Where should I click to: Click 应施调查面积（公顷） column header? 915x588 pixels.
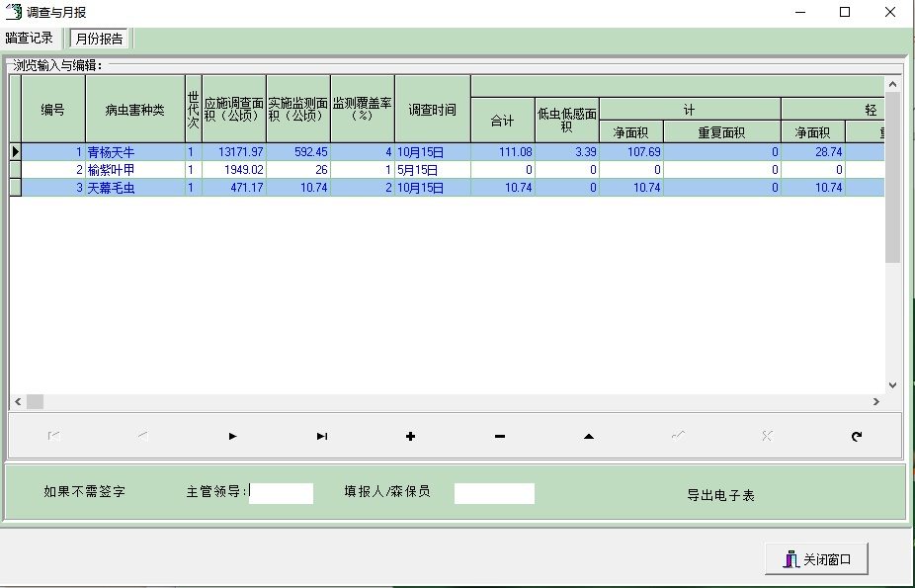click(x=233, y=109)
